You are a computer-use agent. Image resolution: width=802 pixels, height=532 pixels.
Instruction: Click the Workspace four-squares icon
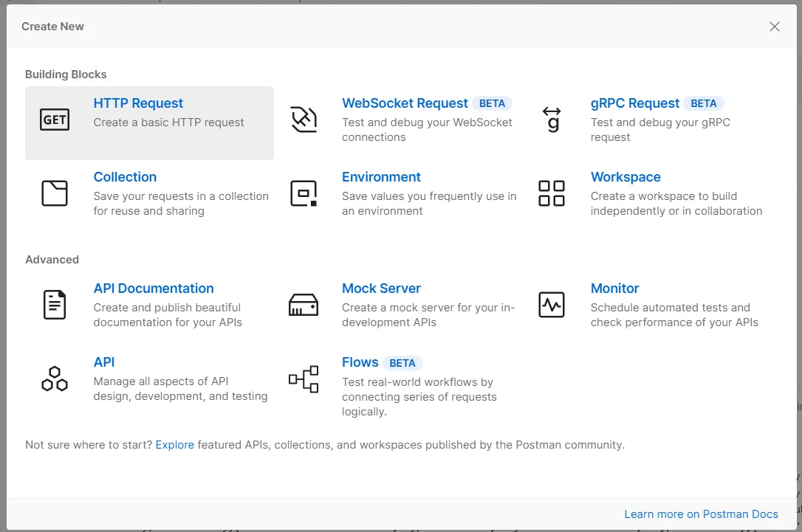point(552,193)
